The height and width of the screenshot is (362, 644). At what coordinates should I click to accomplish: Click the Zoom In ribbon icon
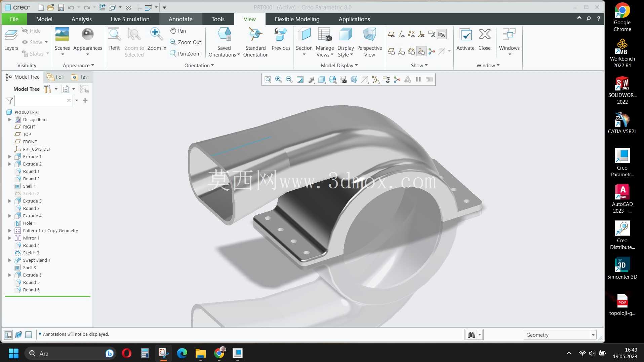pos(157,39)
